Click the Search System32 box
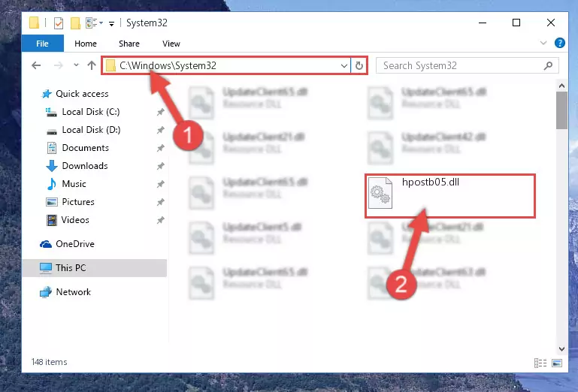Viewport: 578px width, 392px height. [x=467, y=65]
